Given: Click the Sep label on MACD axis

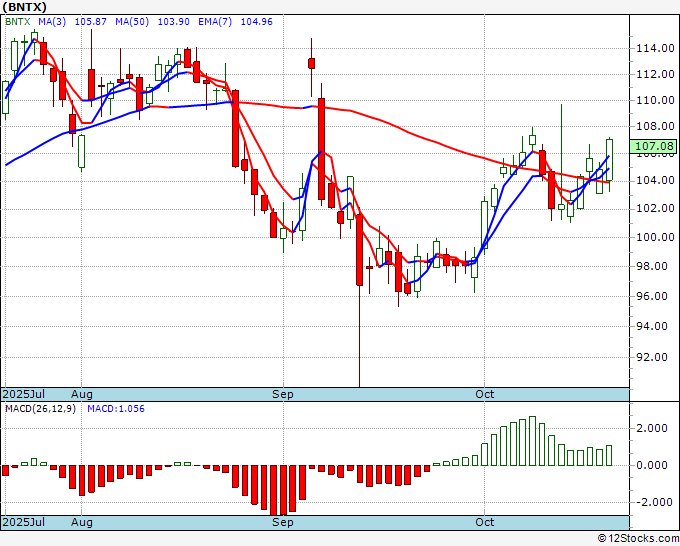Looking at the screenshot, I should [x=283, y=522].
